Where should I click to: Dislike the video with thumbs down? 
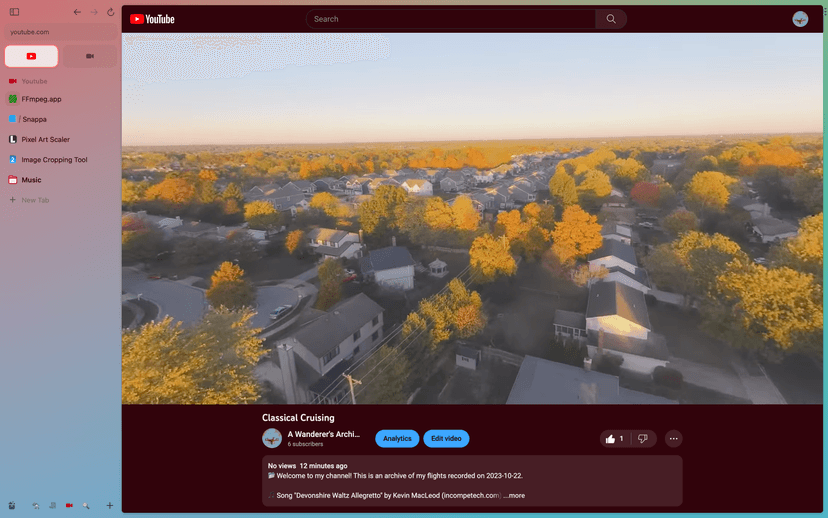point(643,438)
